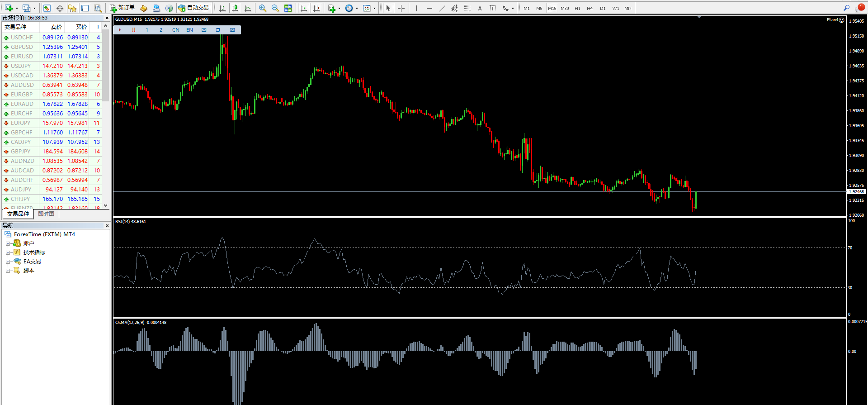Open the notifications chat icon with badge

click(x=860, y=8)
